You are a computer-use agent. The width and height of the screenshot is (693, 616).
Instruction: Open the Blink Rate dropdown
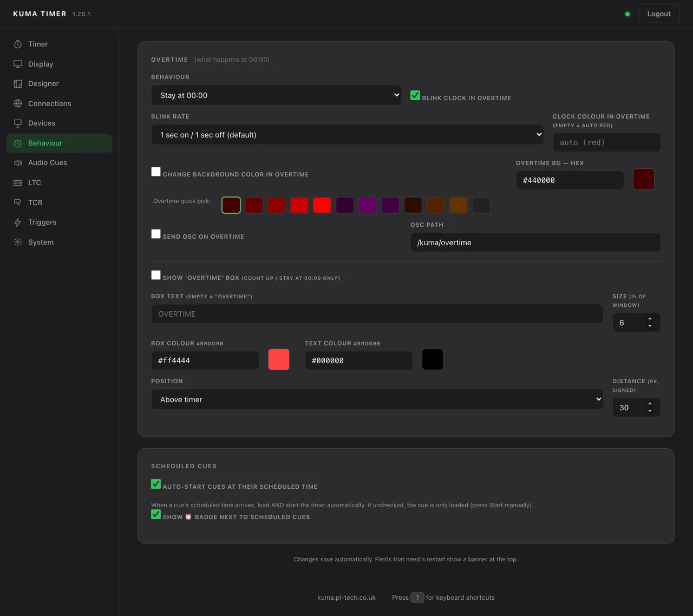(348, 135)
